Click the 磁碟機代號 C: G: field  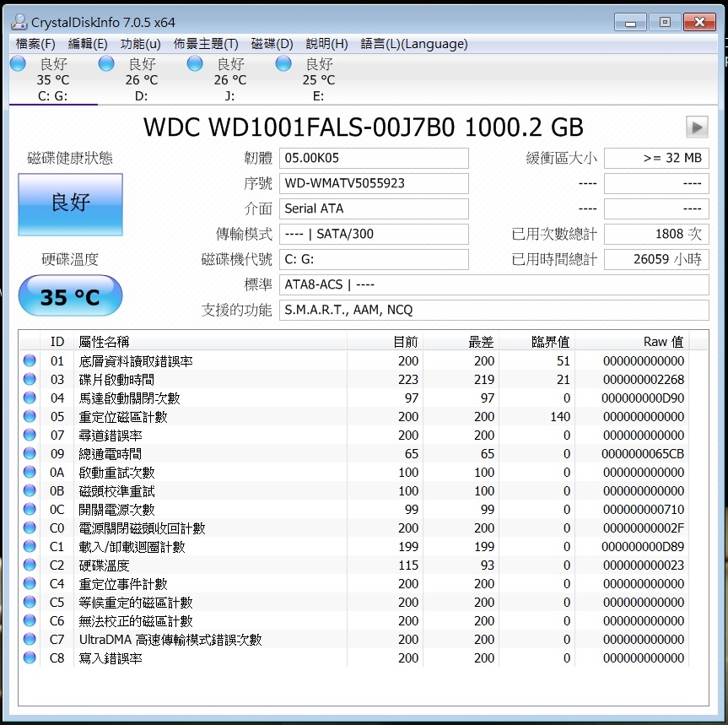tap(374, 260)
